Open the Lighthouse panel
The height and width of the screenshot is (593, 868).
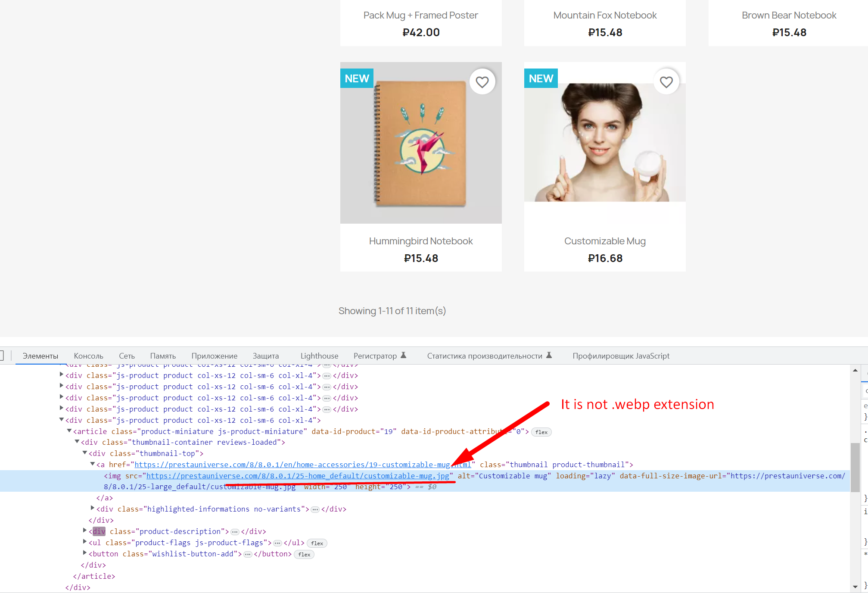coord(319,356)
